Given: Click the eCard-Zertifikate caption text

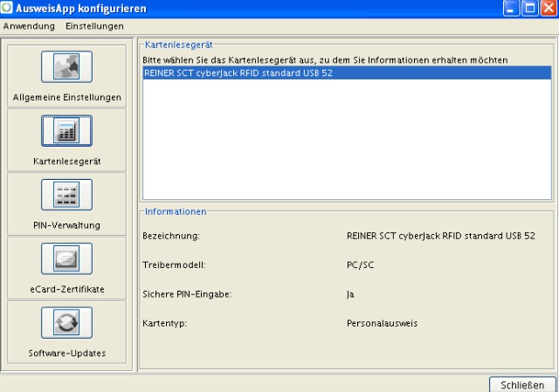Looking at the screenshot, I should pyautogui.click(x=66, y=289).
